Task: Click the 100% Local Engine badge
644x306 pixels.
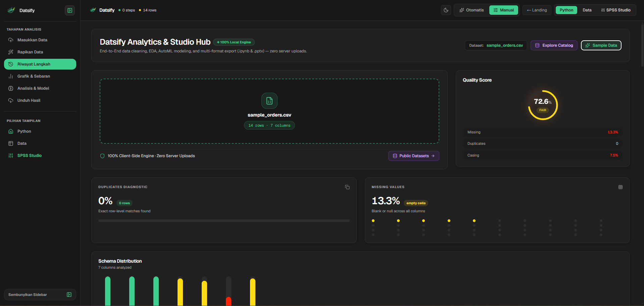Action: [234, 42]
